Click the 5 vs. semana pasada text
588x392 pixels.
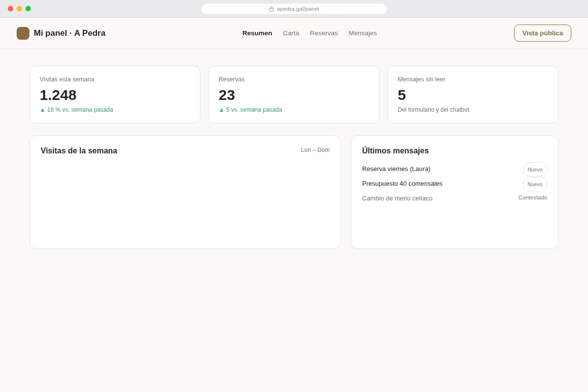[250, 110]
